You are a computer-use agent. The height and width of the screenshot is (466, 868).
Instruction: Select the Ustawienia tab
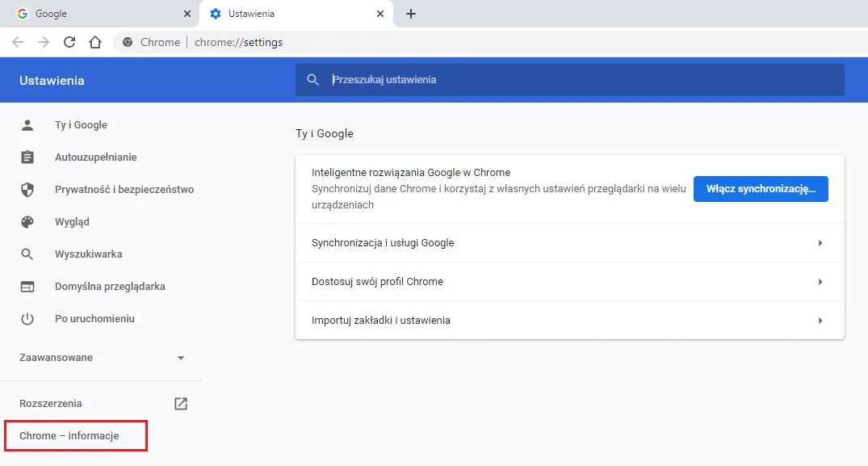[296, 14]
